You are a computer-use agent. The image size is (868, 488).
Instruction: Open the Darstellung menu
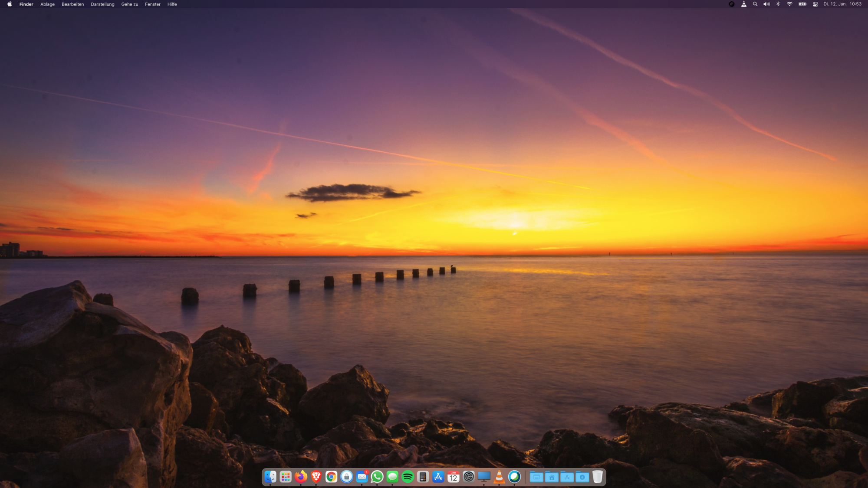pyautogui.click(x=102, y=4)
